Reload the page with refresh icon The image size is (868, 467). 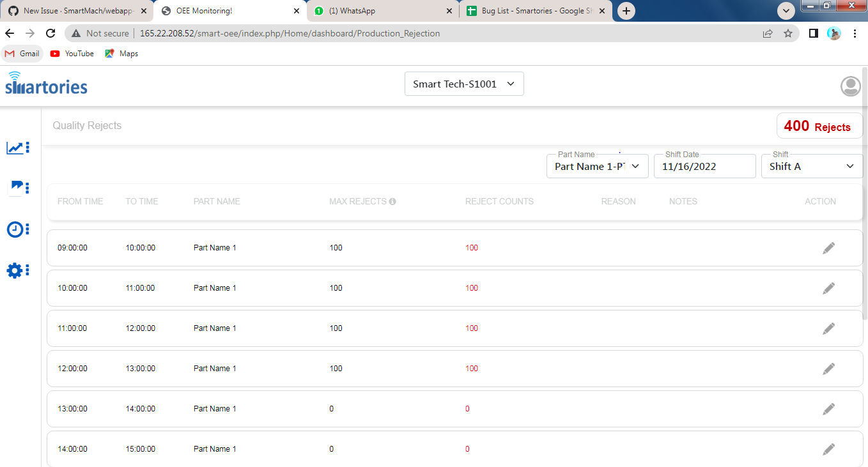point(50,33)
